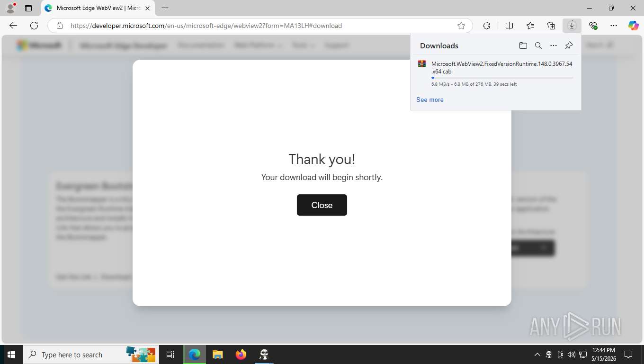Open Browser essentials heart icon
The height and width of the screenshot is (364, 644).
pyautogui.click(x=593, y=26)
